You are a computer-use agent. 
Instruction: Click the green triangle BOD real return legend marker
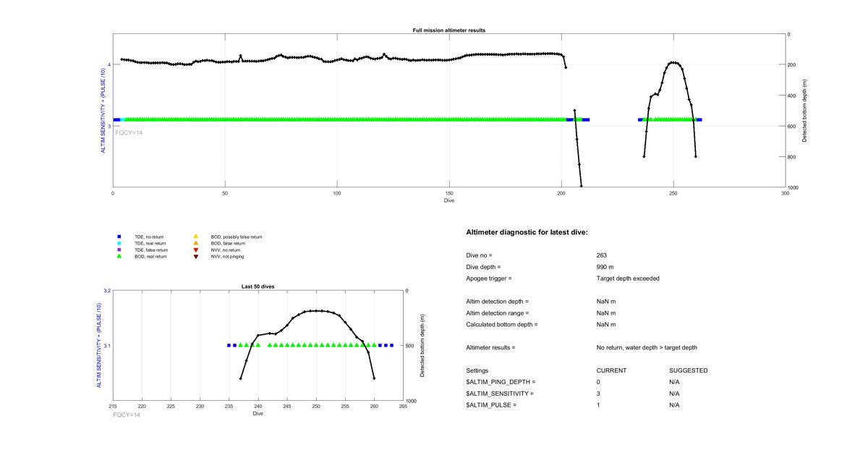click(119, 256)
